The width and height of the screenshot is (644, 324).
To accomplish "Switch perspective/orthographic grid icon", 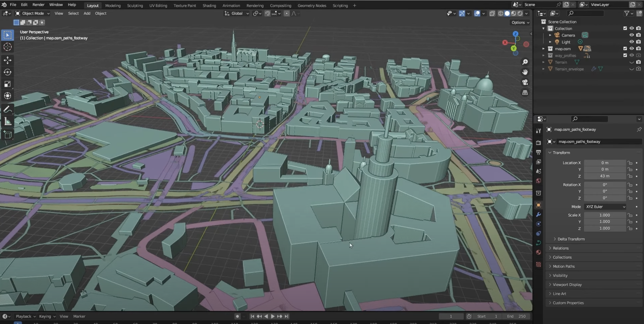I will coord(525,93).
